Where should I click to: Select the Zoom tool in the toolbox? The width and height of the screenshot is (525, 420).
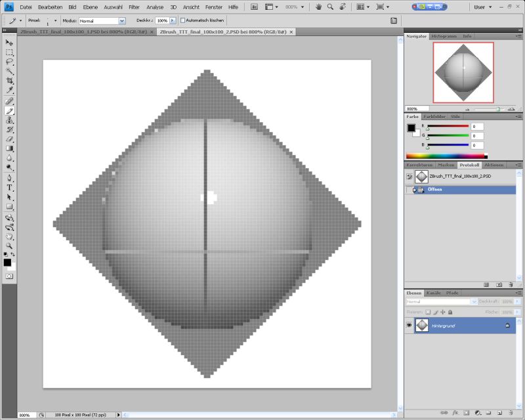[x=9, y=245]
